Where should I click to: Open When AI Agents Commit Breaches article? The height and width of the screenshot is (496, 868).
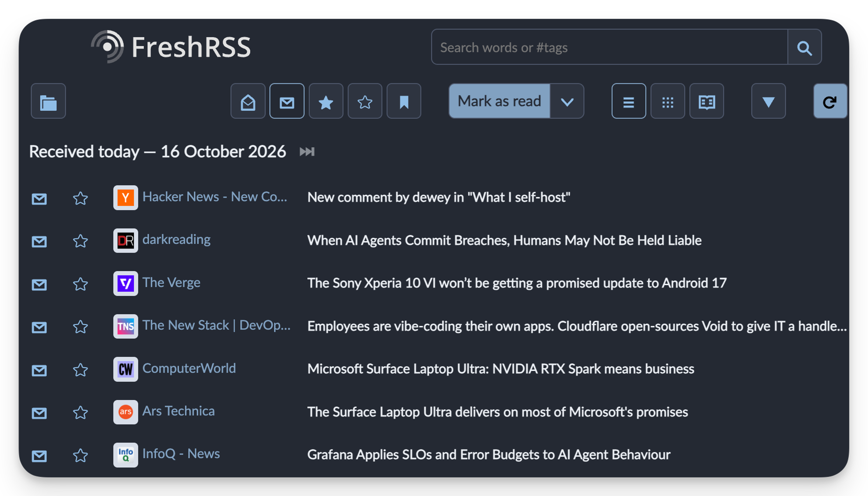504,240
